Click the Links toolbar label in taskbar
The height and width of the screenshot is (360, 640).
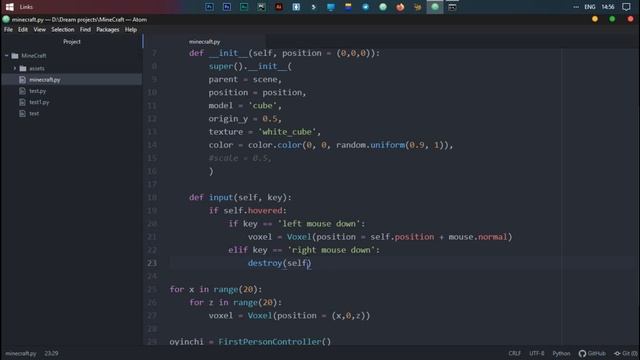(26, 7)
